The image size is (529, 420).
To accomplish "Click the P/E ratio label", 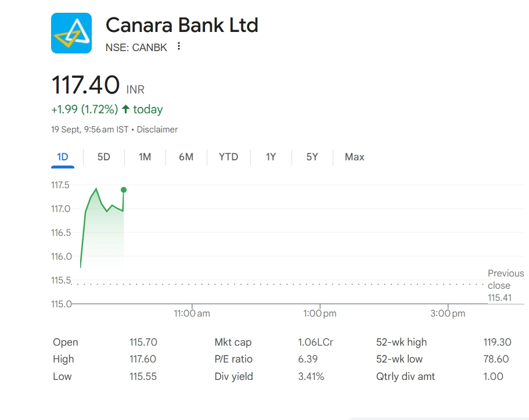I will [233, 359].
